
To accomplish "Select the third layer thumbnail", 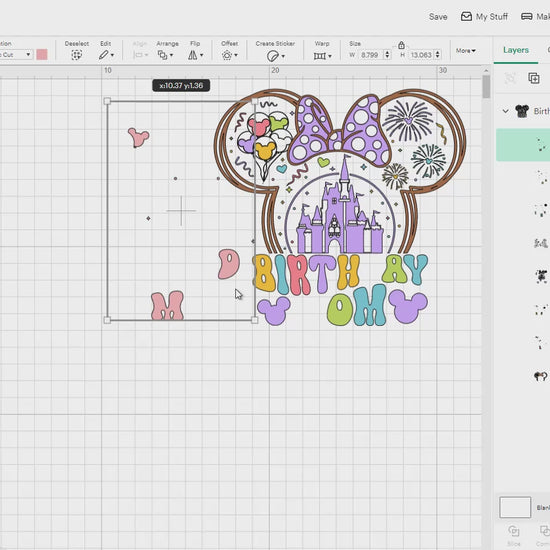I will (x=541, y=210).
